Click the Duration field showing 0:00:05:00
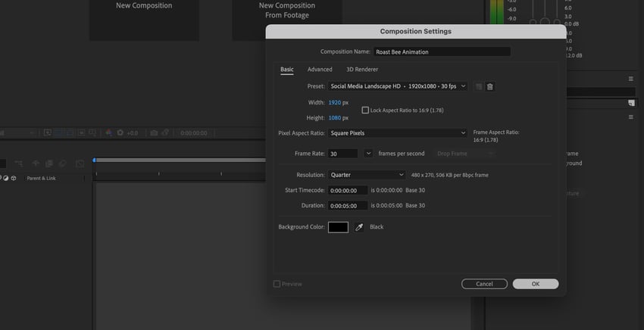Screen dimensions: 644x330 click(348, 206)
